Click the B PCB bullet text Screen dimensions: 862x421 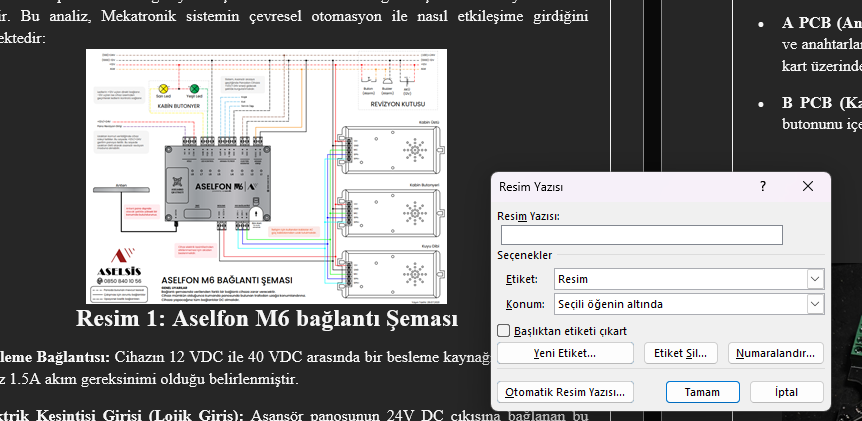pyautogui.click(x=822, y=113)
